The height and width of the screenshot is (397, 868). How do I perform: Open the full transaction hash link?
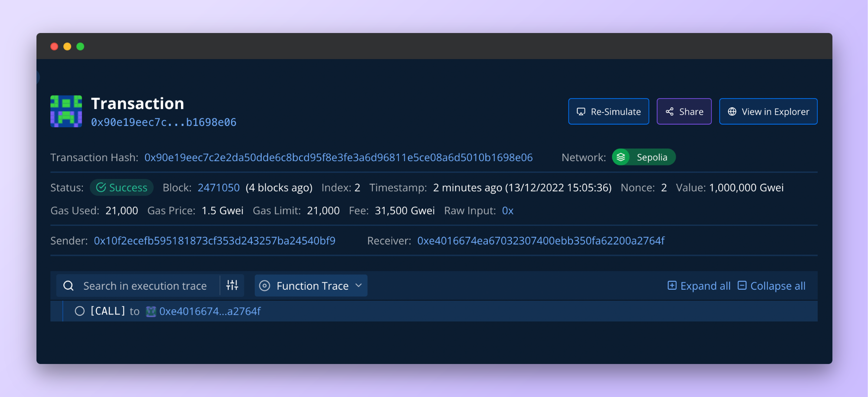pos(339,157)
